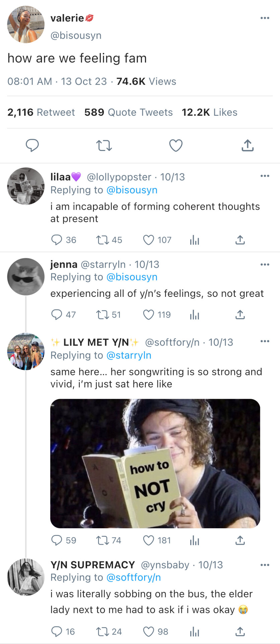Retweet lilaa's reply with 45 retweets
The height and width of the screenshot is (644, 280).
click(x=102, y=240)
